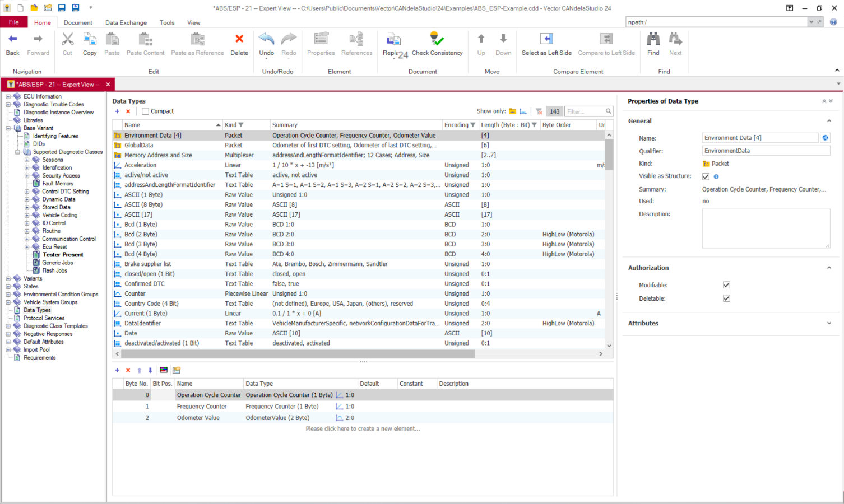Switch to the Document ribbon tab

[x=78, y=22]
